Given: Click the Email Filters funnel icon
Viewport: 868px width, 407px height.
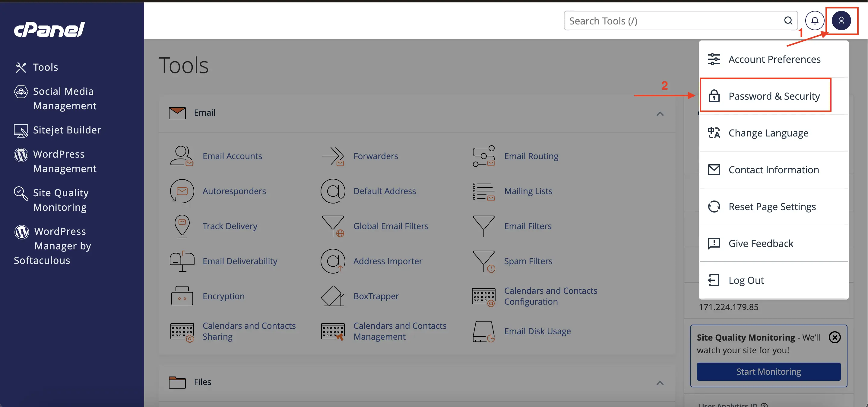Looking at the screenshot, I should pyautogui.click(x=483, y=226).
